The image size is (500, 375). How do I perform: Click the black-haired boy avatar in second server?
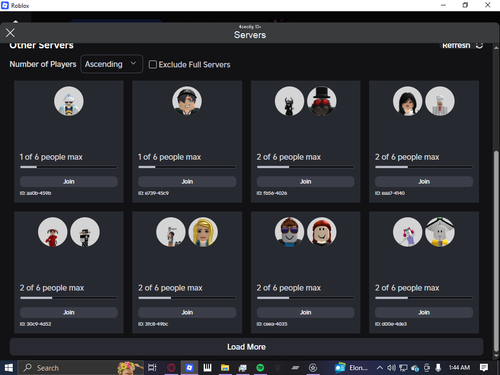[x=187, y=101]
